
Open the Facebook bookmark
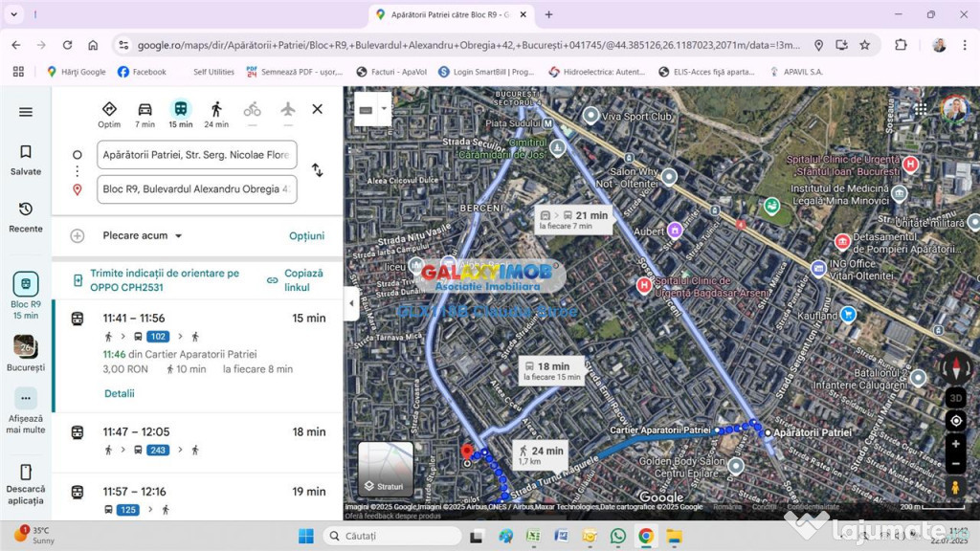click(143, 72)
